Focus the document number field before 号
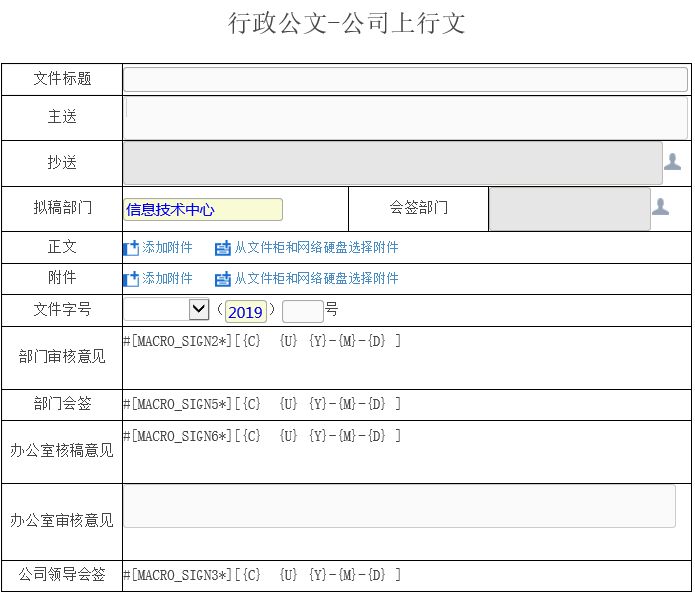This screenshot has height=592, width=695. 302,311
